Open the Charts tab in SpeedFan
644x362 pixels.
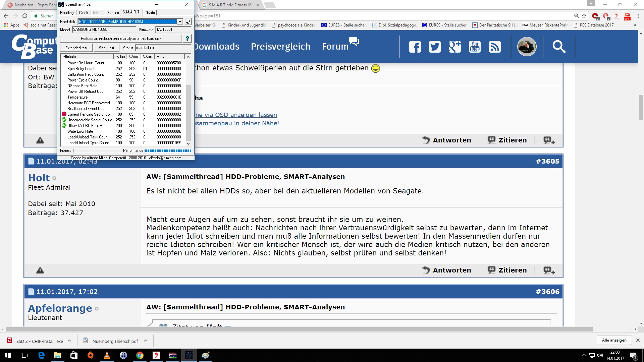150,13
